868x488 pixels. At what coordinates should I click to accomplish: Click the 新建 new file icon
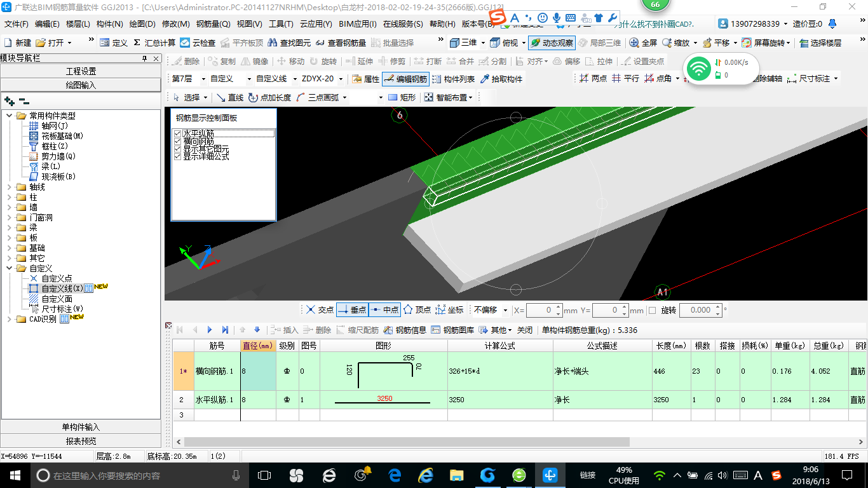(x=18, y=43)
